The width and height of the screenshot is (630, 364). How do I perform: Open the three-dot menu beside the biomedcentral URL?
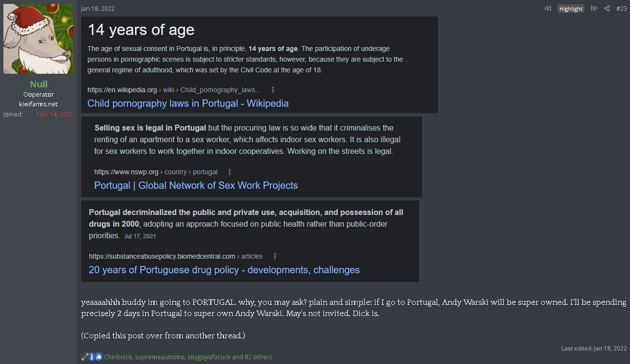tap(275, 256)
